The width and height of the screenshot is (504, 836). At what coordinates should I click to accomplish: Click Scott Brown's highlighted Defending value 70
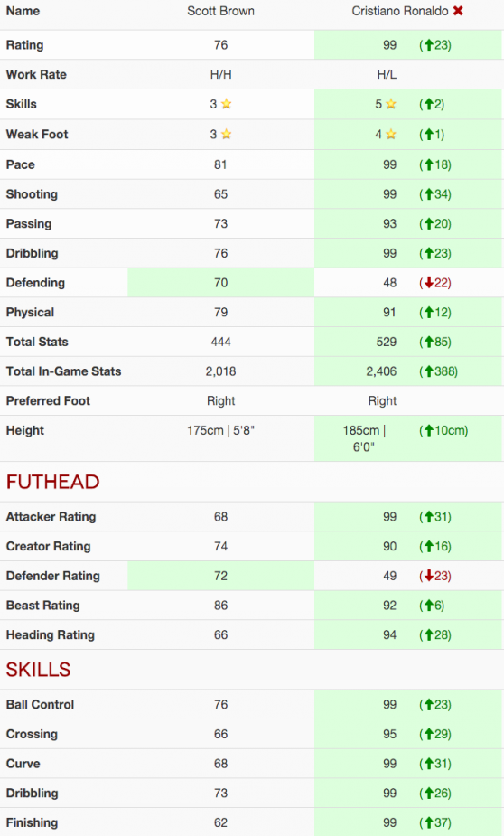tap(220, 283)
